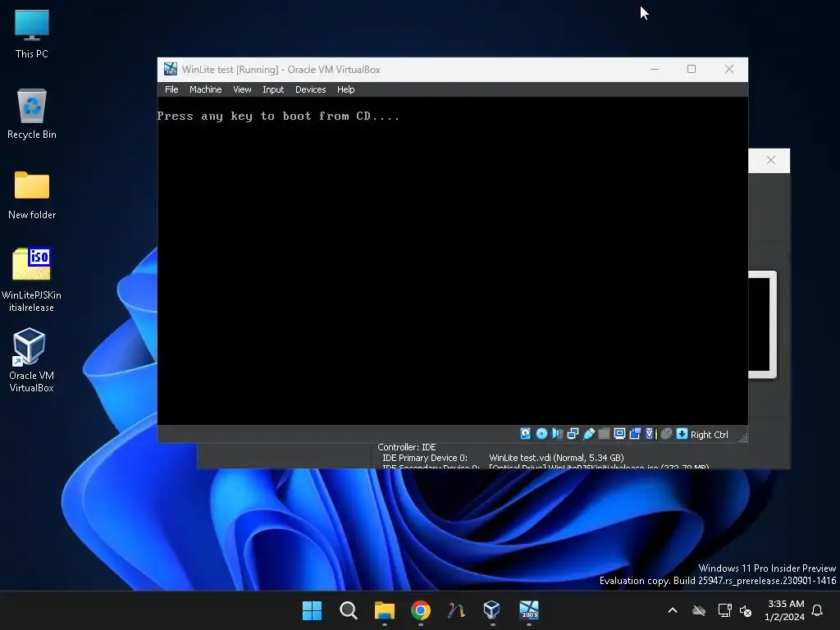The width and height of the screenshot is (840, 630).
Task: Open the Devices menu
Action: coord(310,89)
